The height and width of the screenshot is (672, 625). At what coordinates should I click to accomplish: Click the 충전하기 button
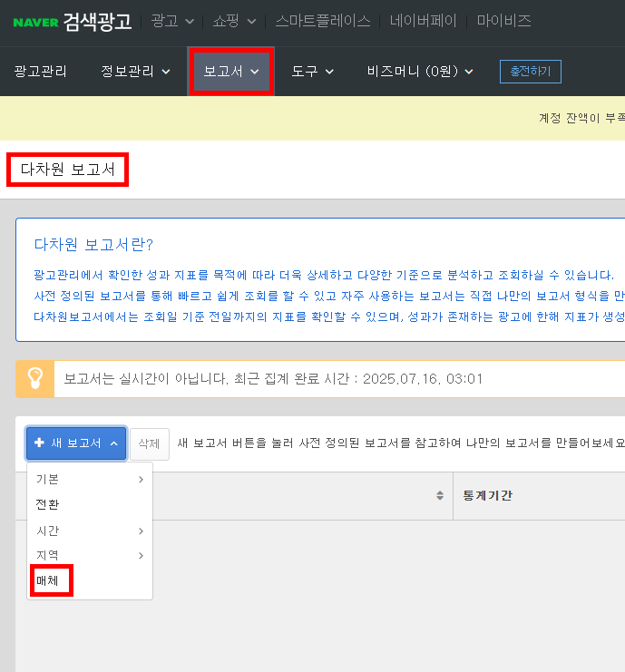[531, 71]
